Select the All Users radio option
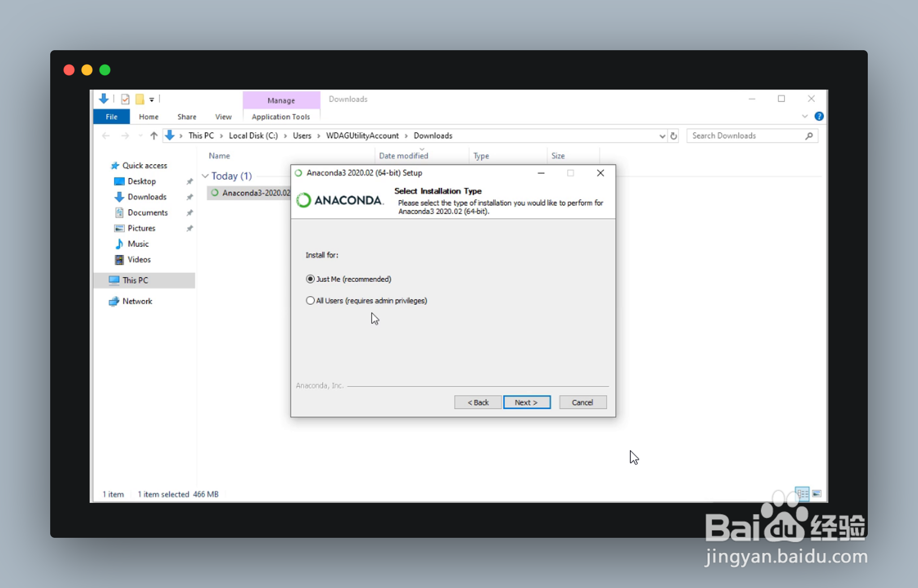The height and width of the screenshot is (588, 918). (310, 300)
